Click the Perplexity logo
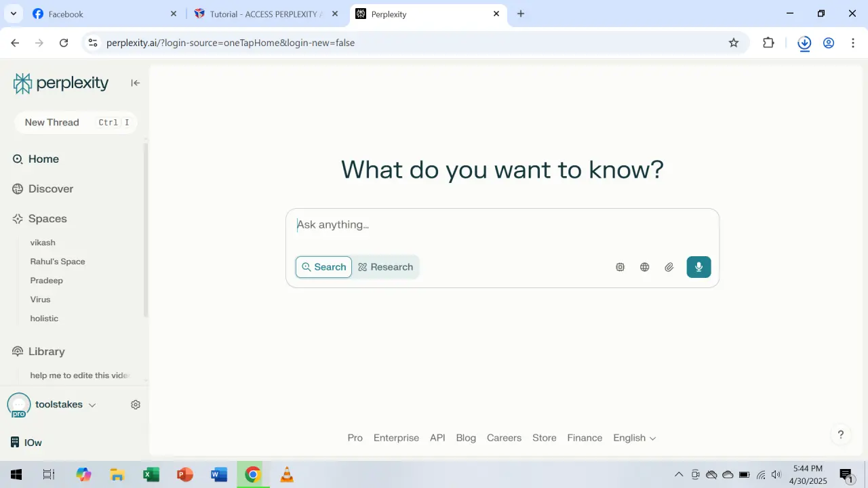The image size is (868, 488). [61, 83]
